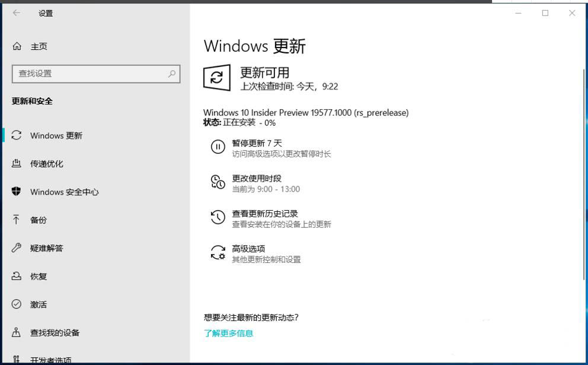Click the 更新可用 status heading

(265, 72)
